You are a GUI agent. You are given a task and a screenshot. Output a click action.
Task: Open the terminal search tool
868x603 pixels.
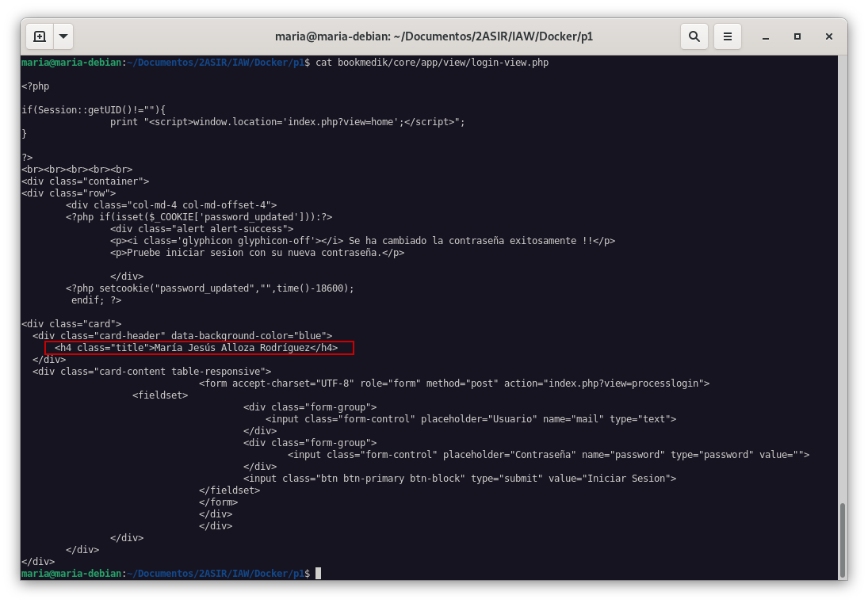(x=694, y=36)
